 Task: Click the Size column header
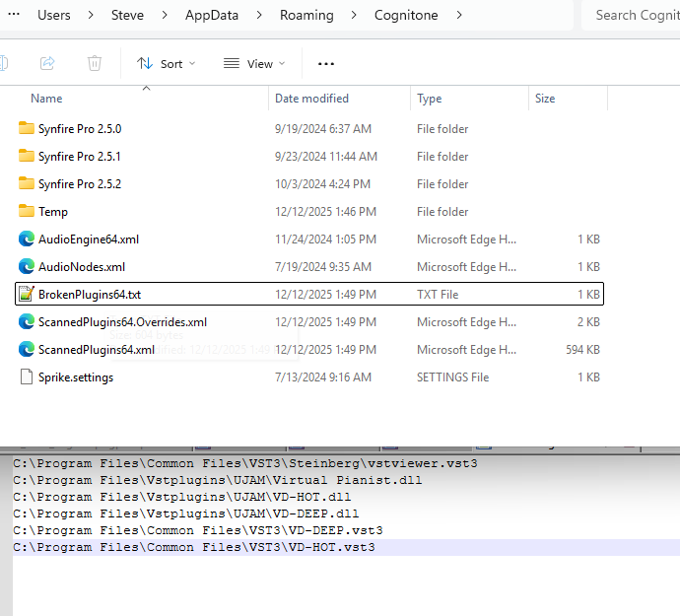pos(545,99)
